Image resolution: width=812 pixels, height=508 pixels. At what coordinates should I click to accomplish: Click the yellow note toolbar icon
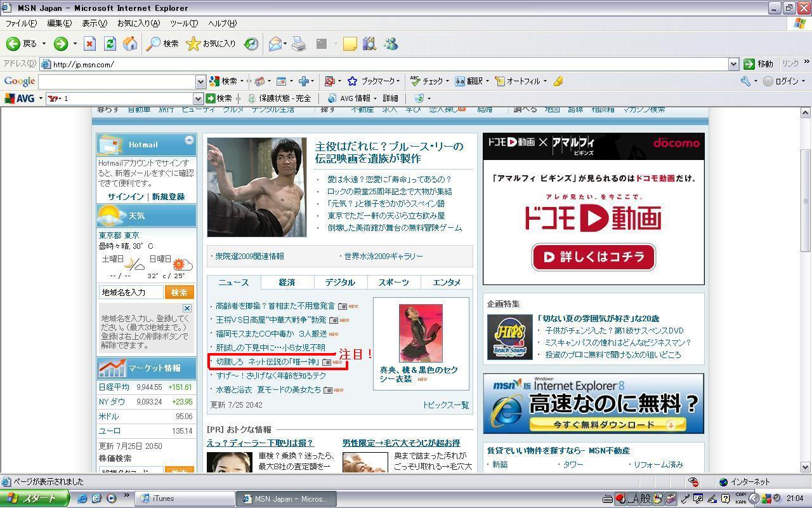coord(350,44)
